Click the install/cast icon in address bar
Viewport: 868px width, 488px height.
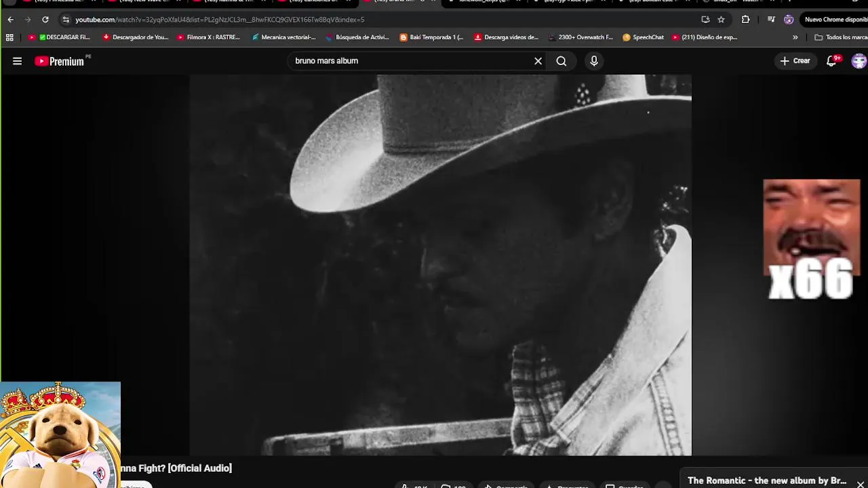[705, 20]
